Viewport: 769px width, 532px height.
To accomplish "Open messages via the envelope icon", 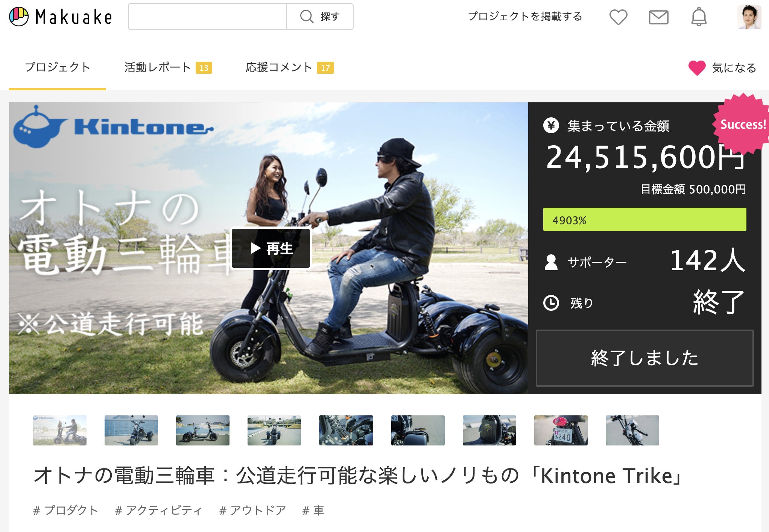I will tap(658, 17).
